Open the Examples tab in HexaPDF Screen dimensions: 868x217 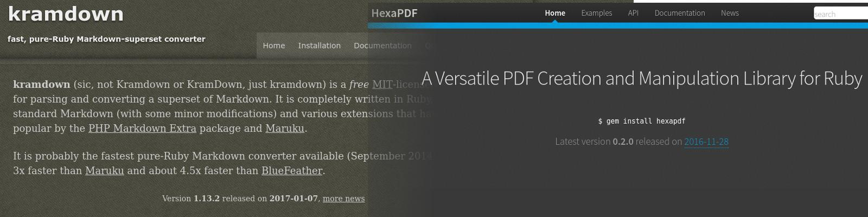click(596, 13)
